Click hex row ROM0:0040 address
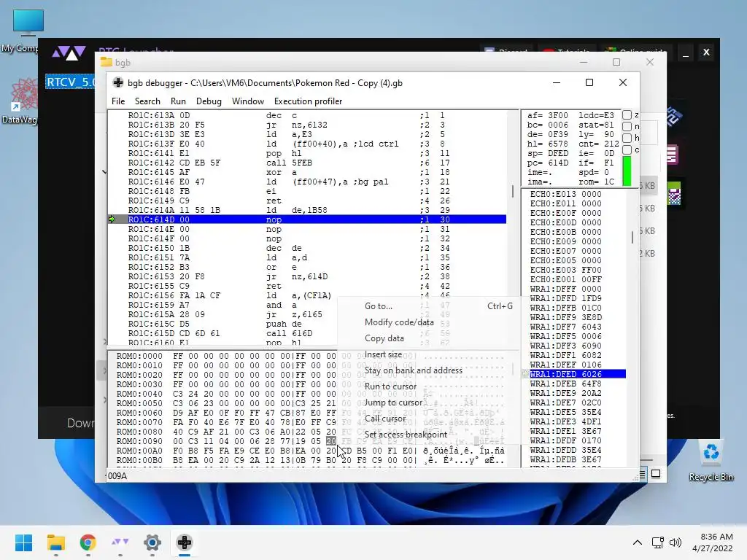 click(x=139, y=394)
